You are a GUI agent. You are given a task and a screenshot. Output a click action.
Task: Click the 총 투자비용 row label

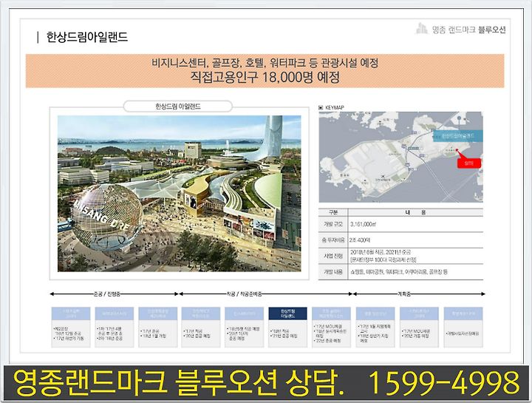tap(333, 240)
